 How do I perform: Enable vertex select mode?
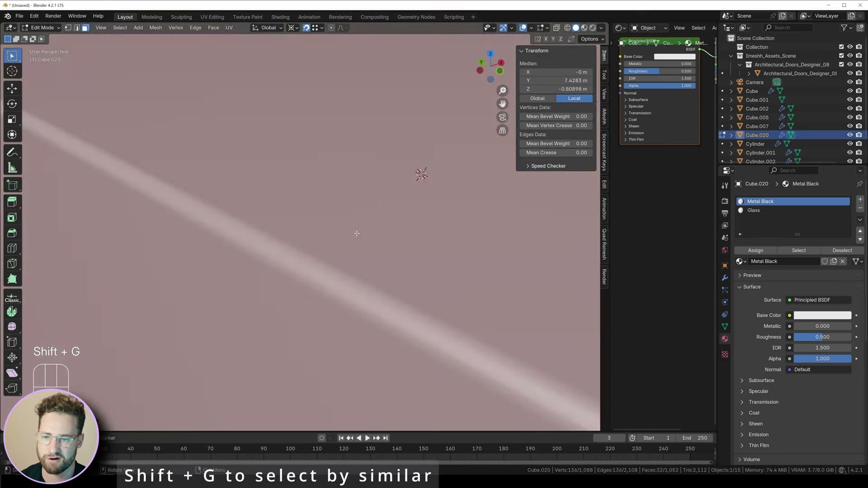[x=68, y=28]
